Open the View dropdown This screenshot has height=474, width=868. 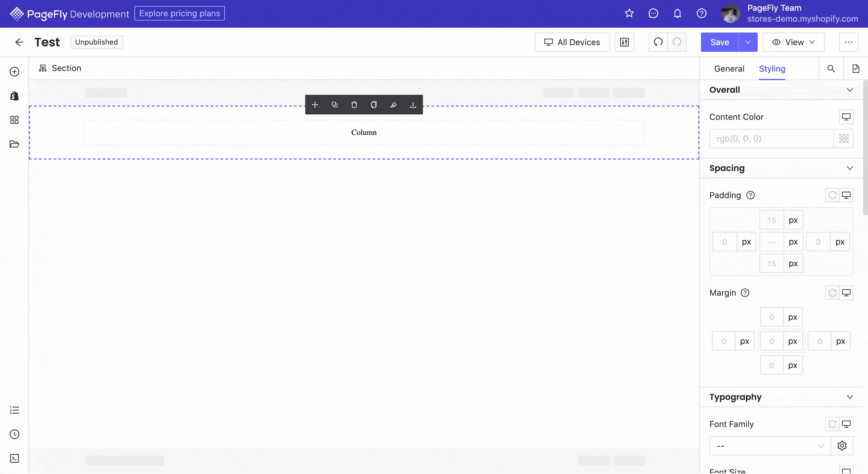tap(794, 42)
